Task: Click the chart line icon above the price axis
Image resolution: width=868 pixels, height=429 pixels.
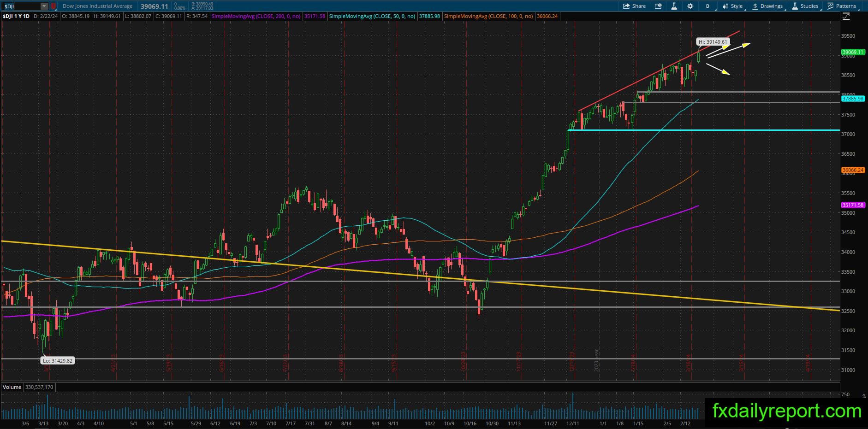Action: click(x=846, y=17)
